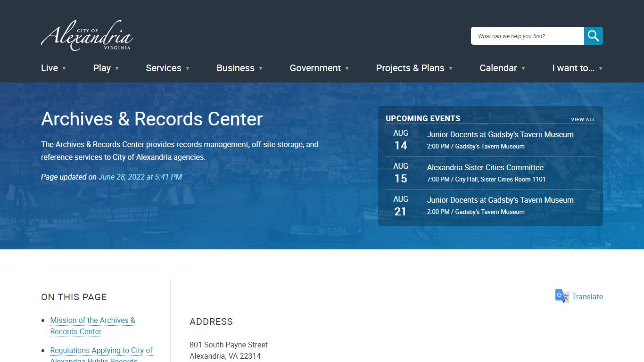Expand the arrow next to 'I want to...'

[x=601, y=68]
